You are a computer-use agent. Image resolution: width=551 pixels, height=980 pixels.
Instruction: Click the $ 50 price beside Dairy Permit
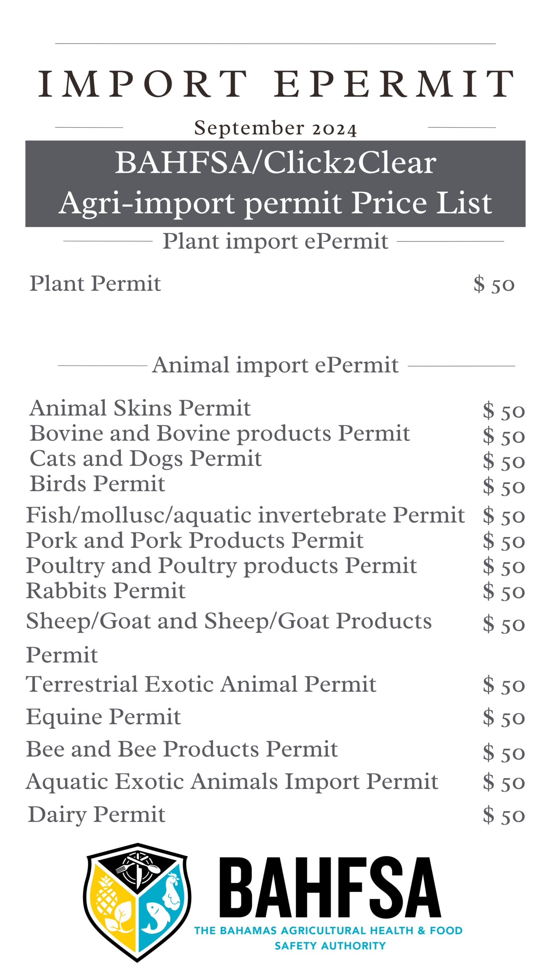pyautogui.click(x=504, y=815)
